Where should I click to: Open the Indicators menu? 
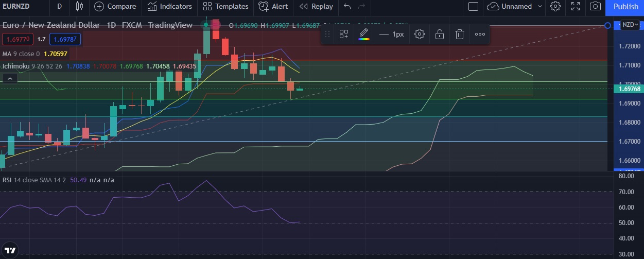pos(169,6)
